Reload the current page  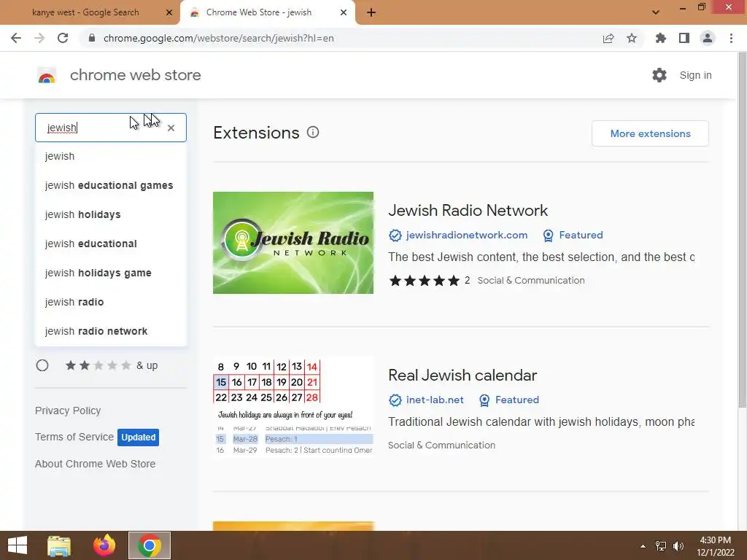(63, 38)
